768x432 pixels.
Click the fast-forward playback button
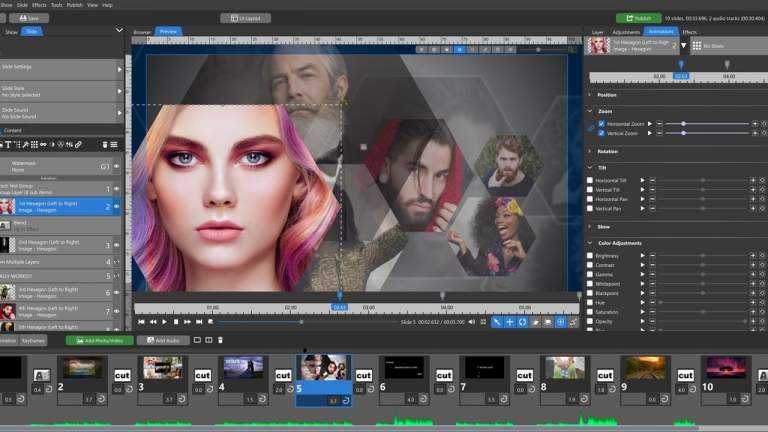tap(188, 322)
